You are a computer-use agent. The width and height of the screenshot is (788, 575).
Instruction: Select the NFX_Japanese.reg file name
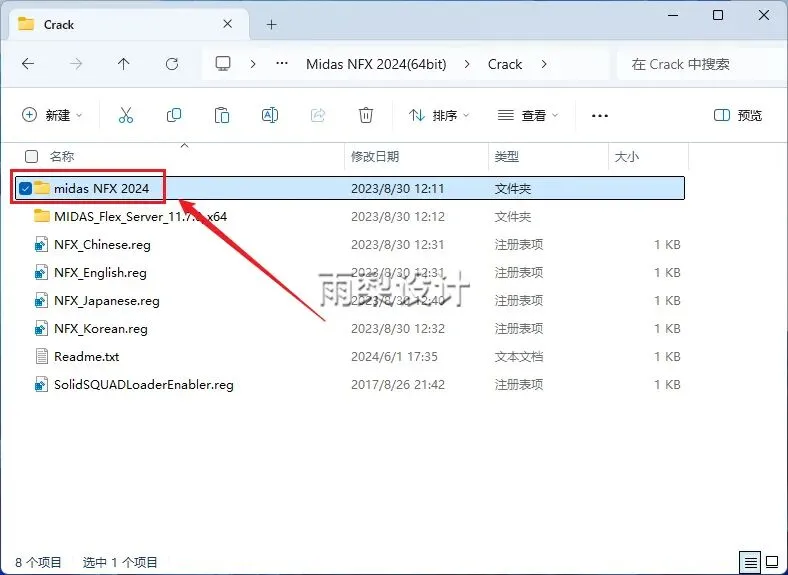107,301
